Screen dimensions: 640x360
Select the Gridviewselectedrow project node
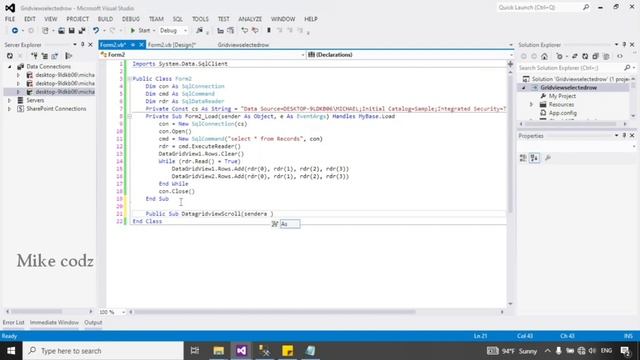[x=569, y=88]
